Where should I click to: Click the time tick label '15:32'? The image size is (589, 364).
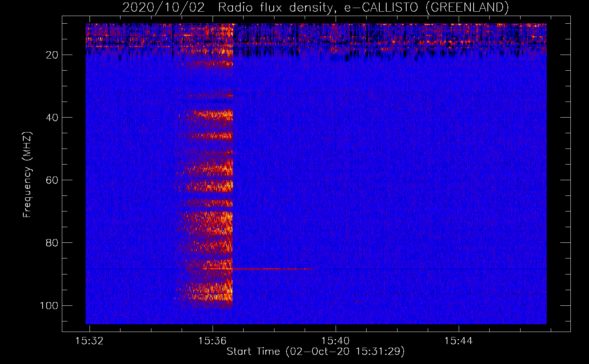tap(89, 341)
